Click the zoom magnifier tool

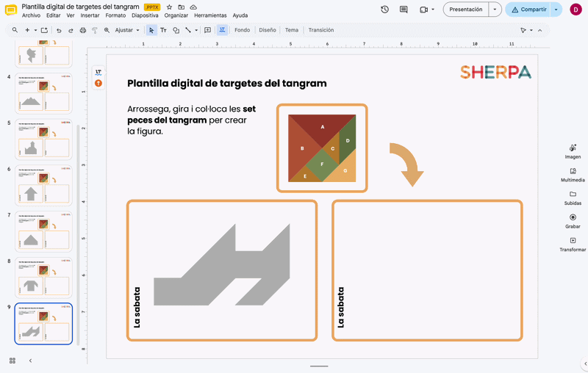(107, 30)
